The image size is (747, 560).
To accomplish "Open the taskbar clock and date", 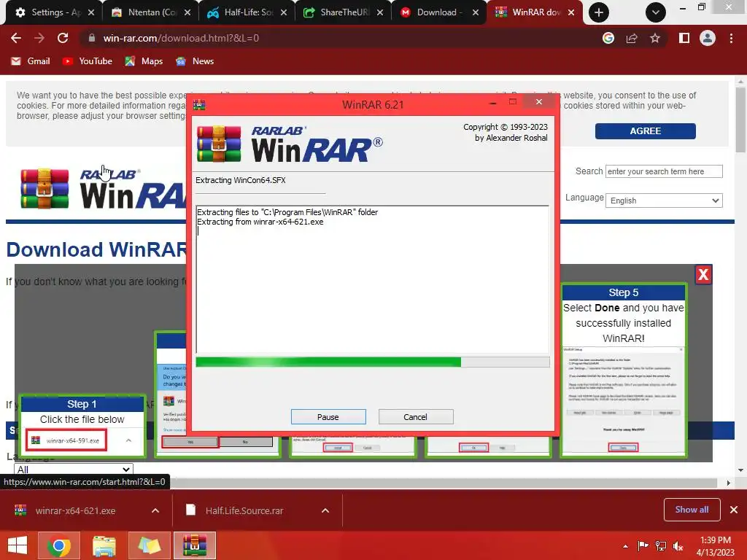I will (715, 546).
